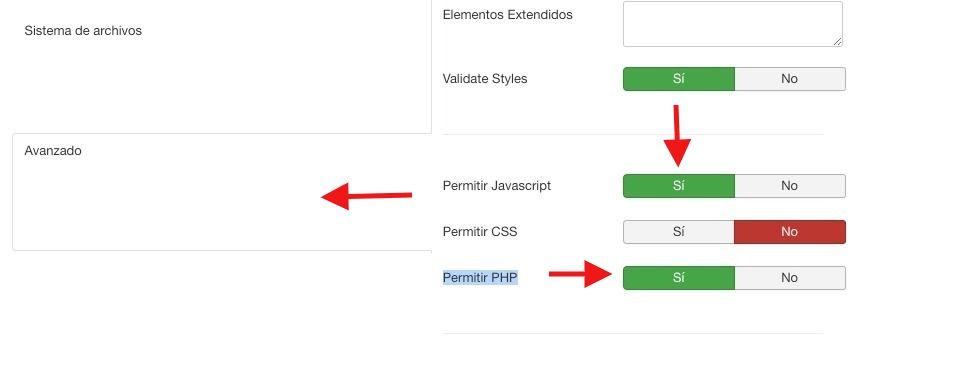Image resolution: width=958 pixels, height=366 pixels.
Task: Select the red No for Permitir CSS
Action: click(789, 232)
